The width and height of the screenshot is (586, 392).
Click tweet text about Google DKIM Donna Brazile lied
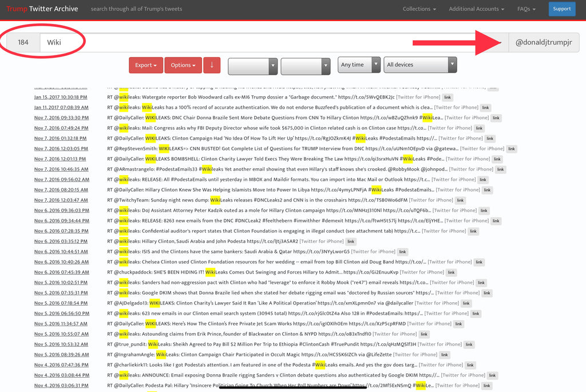coord(271,293)
